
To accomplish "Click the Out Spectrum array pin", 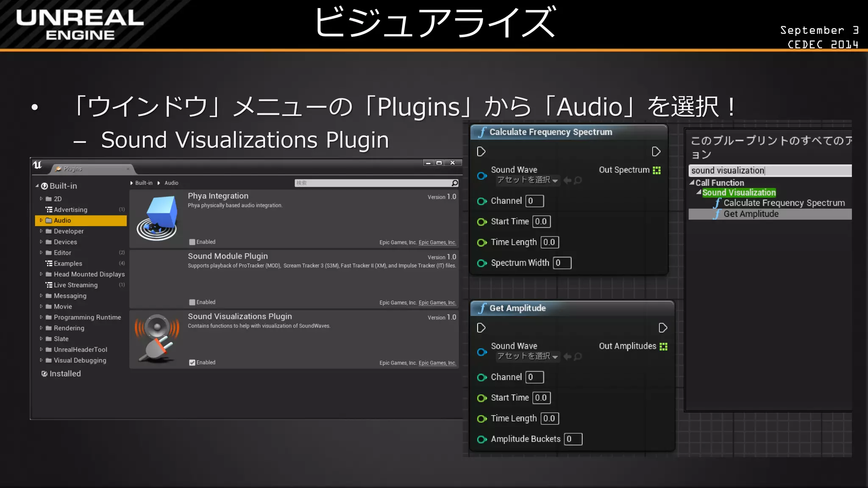I will point(657,170).
